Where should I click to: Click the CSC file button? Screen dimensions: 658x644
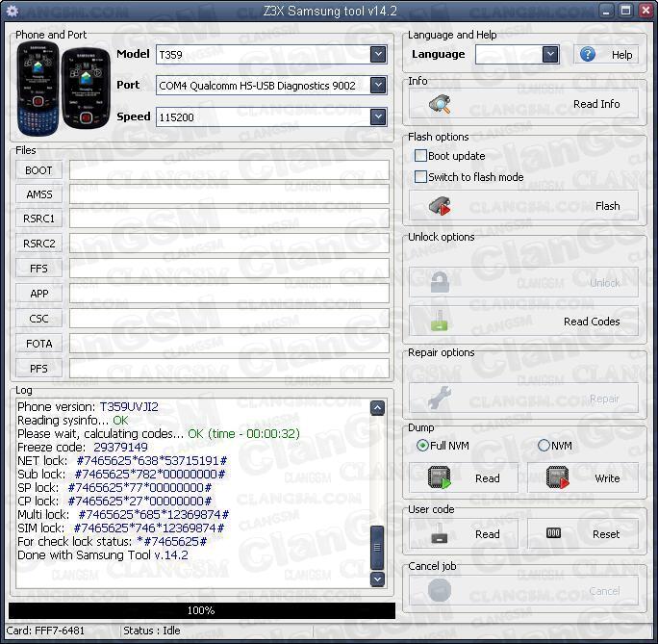[x=38, y=319]
